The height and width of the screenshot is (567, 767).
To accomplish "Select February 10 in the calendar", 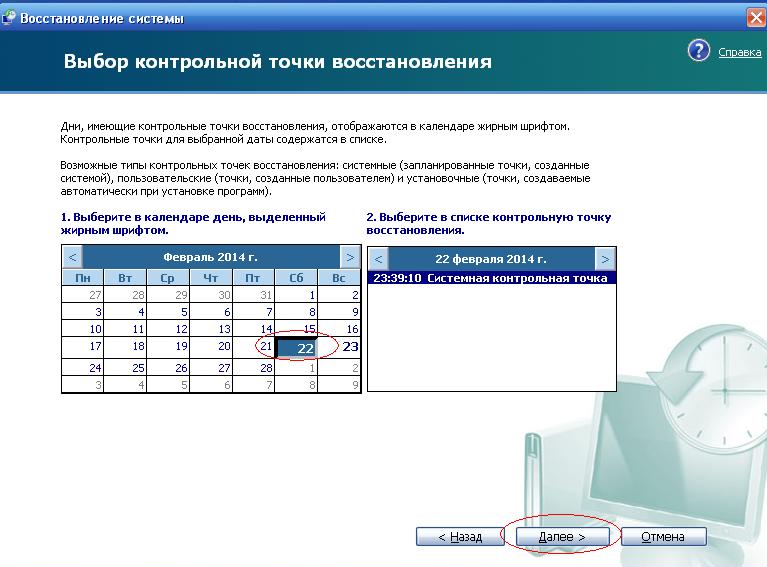I will (83, 328).
